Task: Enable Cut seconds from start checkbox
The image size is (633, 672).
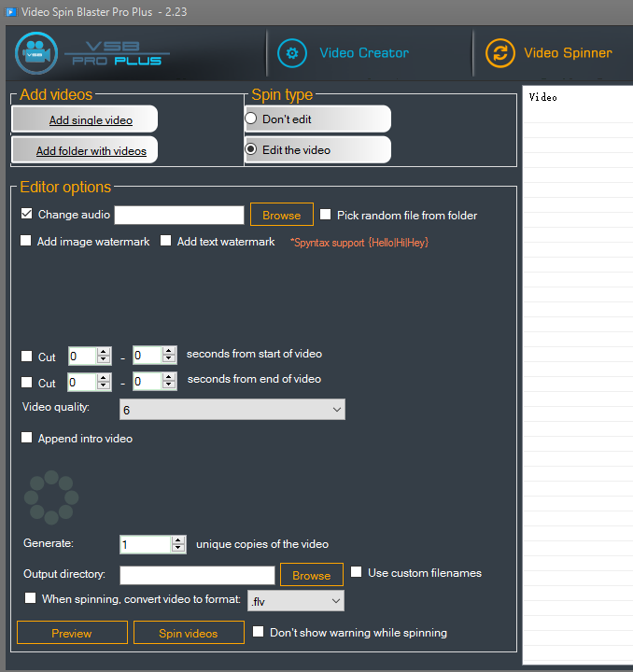Action: coord(26,357)
